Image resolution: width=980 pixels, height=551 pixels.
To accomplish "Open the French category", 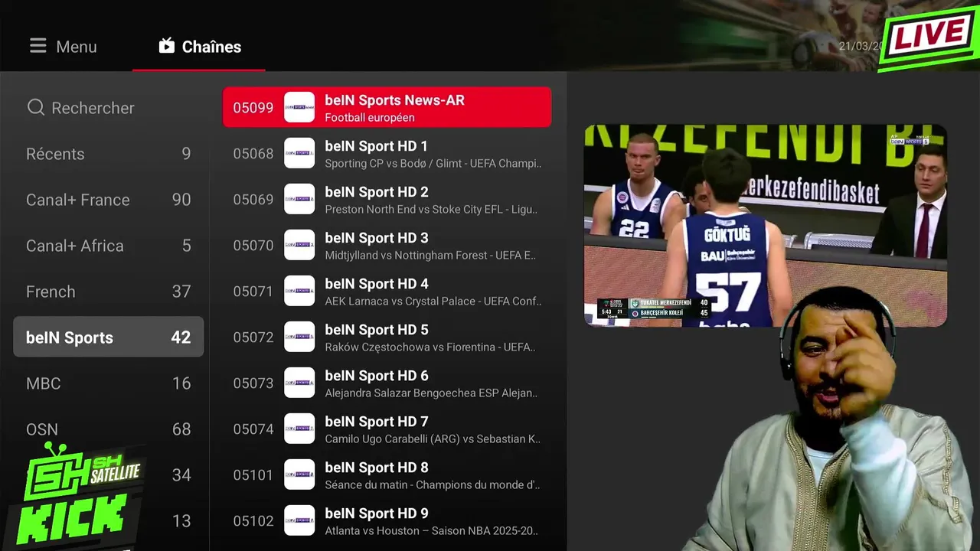I will pos(108,292).
